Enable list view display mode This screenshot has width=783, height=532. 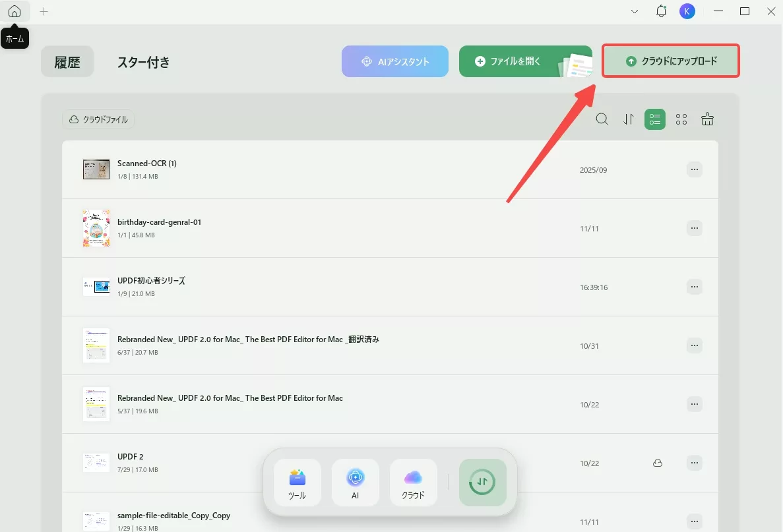(654, 119)
